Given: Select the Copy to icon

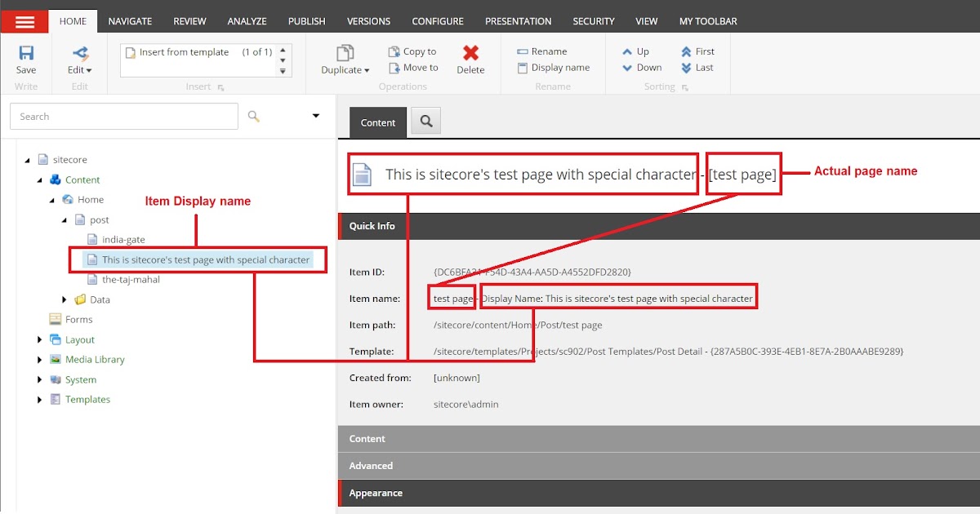Looking at the screenshot, I should point(394,51).
